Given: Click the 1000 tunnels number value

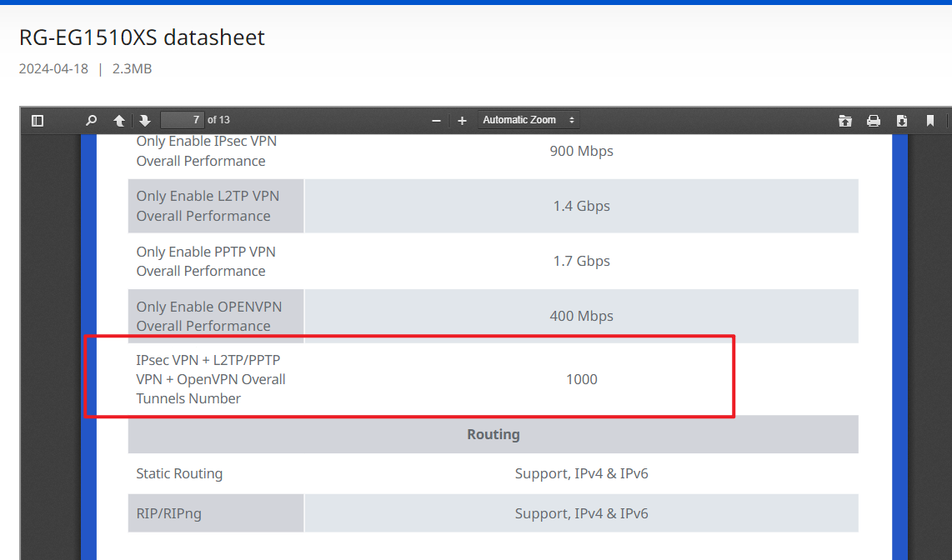Looking at the screenshot, I should [x=581, y=379].
